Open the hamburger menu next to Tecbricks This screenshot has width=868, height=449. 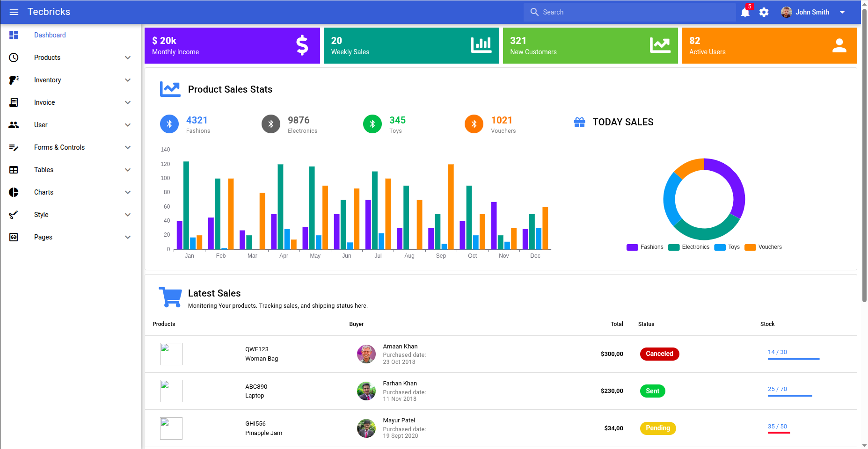[x=14, y=12]
